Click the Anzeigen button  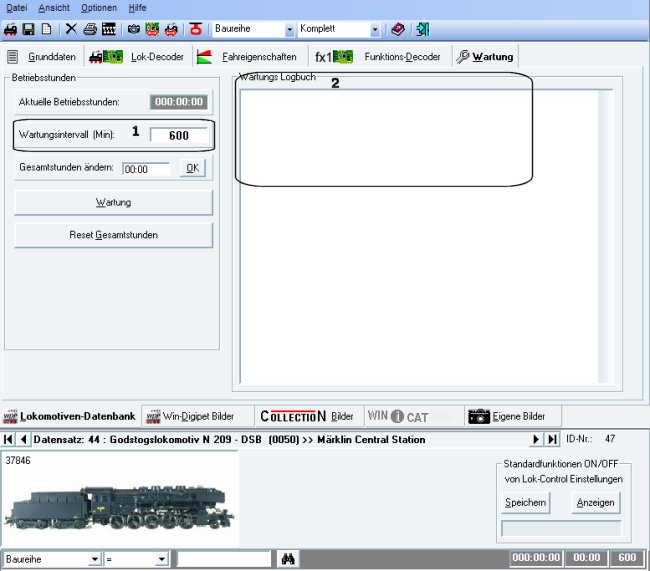tap(595, 503)
